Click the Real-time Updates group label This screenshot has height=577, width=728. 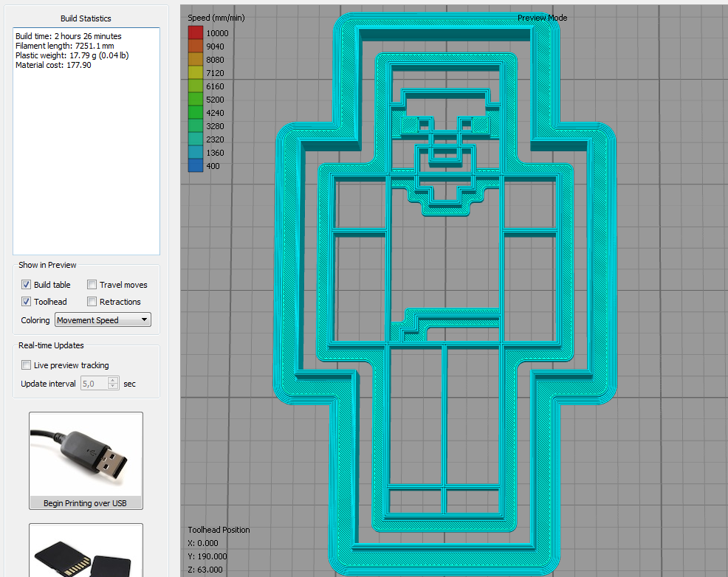[x=51, y=345]
